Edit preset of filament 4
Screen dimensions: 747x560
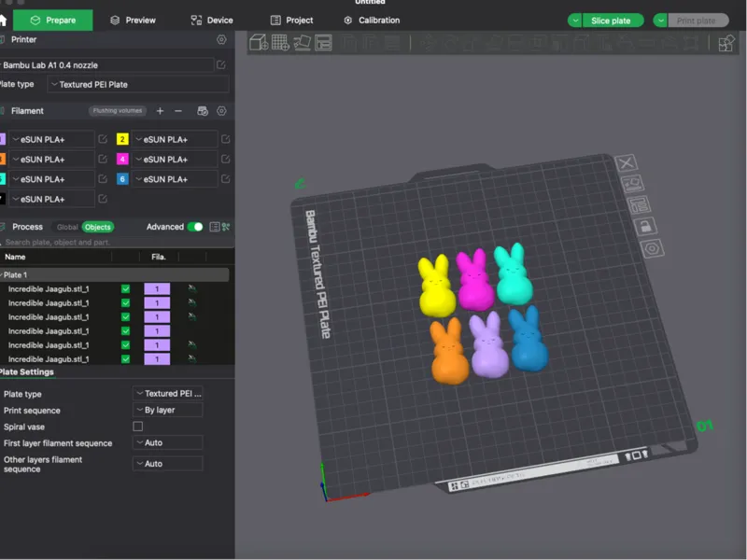[x=225, y=159]
